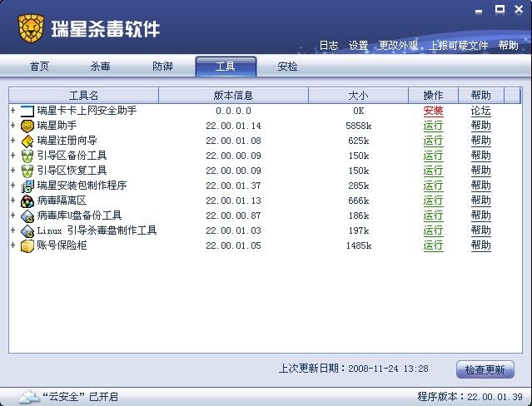
Task: Run 引导区恢复工具 via 运行 link
Action: pyautogui.click(x=433, y=171)
